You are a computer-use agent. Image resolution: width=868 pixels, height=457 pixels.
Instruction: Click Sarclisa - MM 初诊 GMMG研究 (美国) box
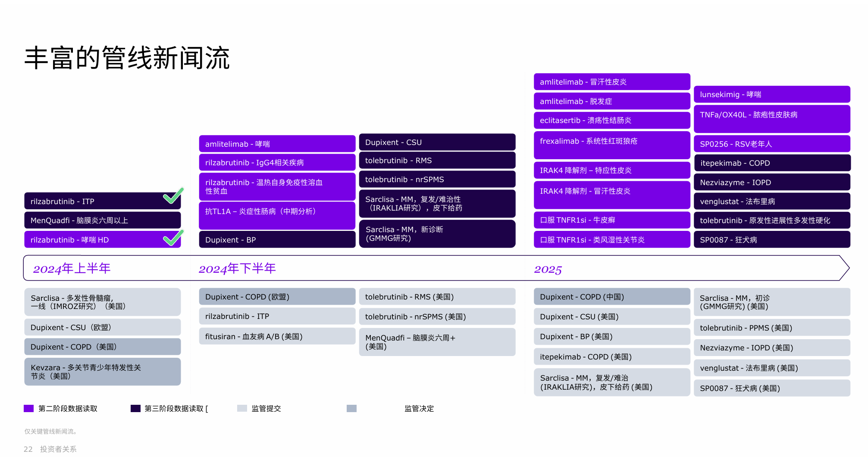[772, 302]
